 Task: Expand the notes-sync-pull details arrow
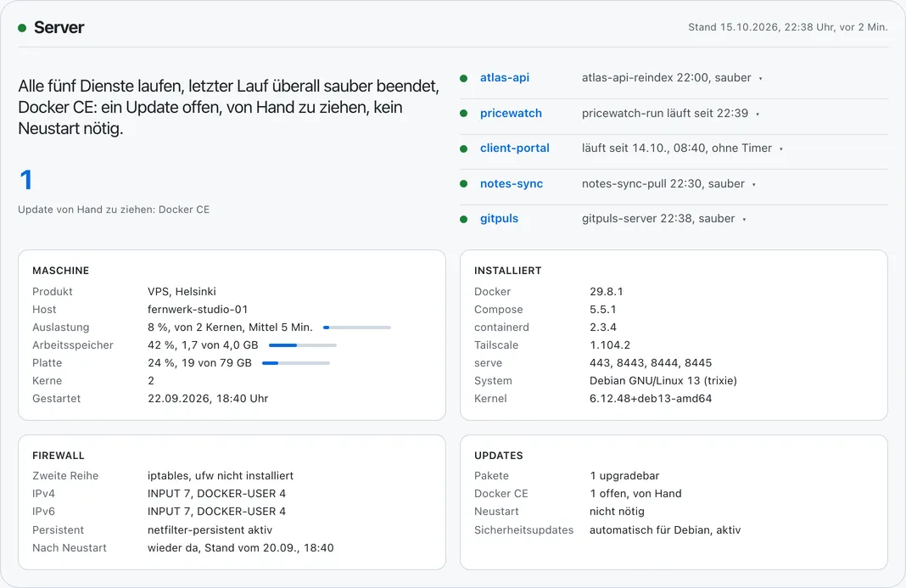(754, 184)
